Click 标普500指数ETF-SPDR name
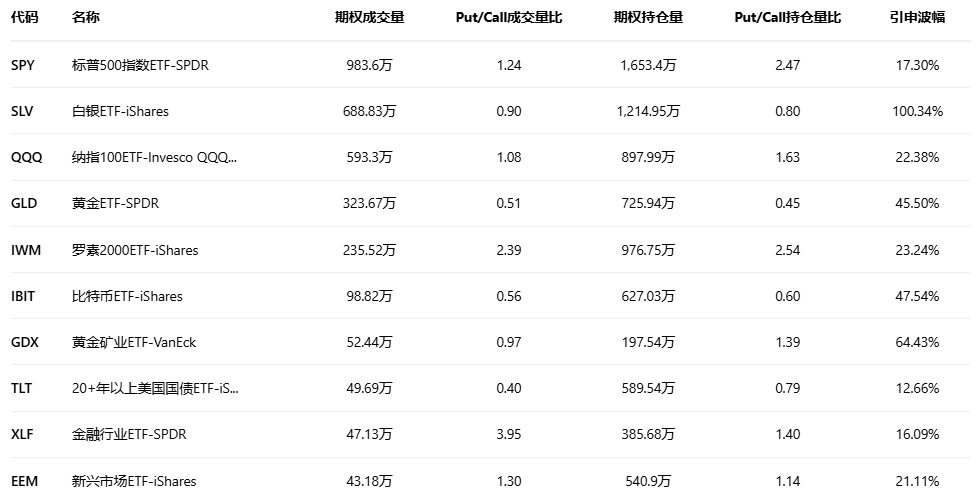Screen dimensions: 979x499 coord(140,65)
